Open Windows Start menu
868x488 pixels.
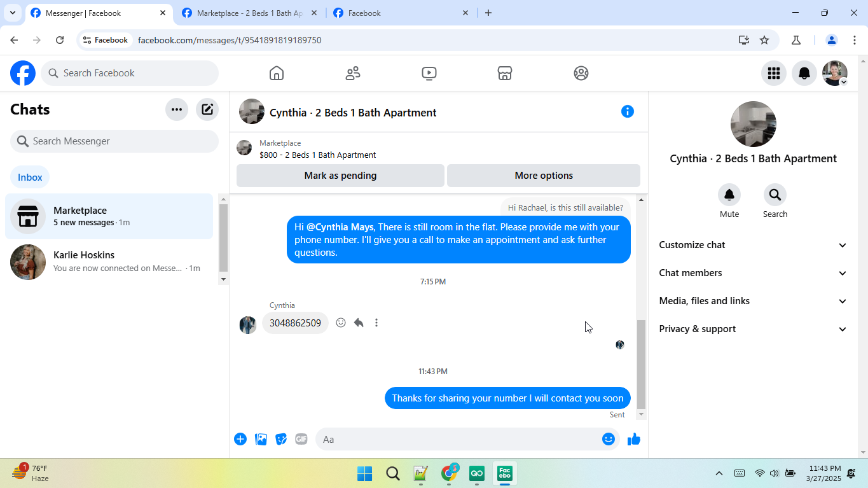364,473
